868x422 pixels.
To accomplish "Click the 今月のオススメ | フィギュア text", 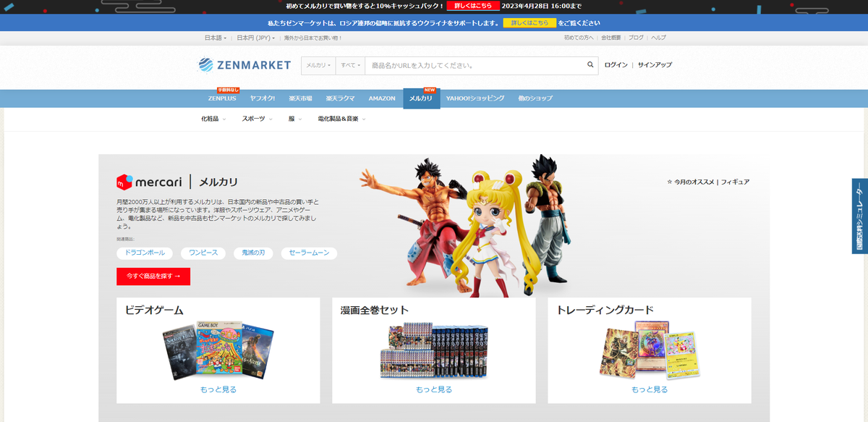I will (x=707, y=182).
